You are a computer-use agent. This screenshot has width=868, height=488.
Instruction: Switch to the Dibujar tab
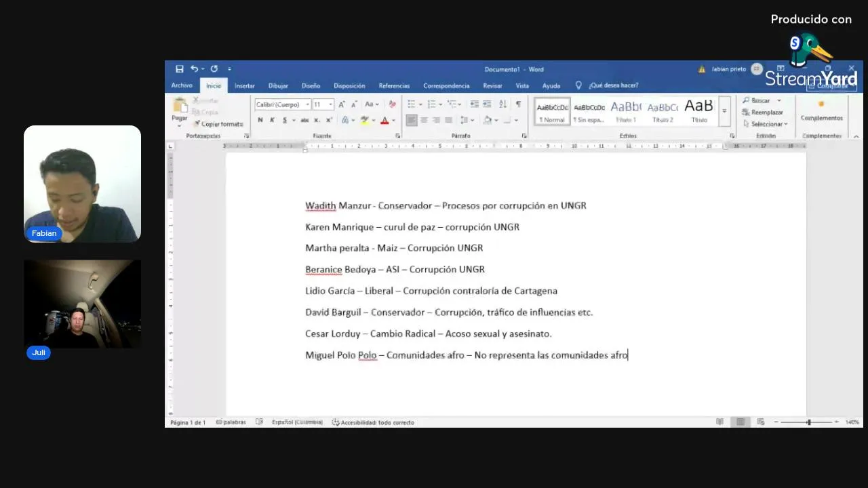[x=278, y=85]
